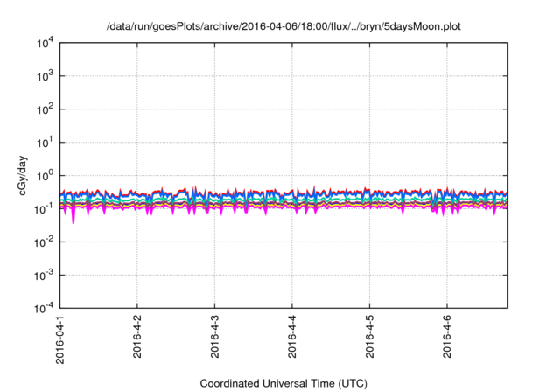The image size is (560, 392).
Task: Click the Coordinated Universal Time (UTC) label
Action: [283, 383]
